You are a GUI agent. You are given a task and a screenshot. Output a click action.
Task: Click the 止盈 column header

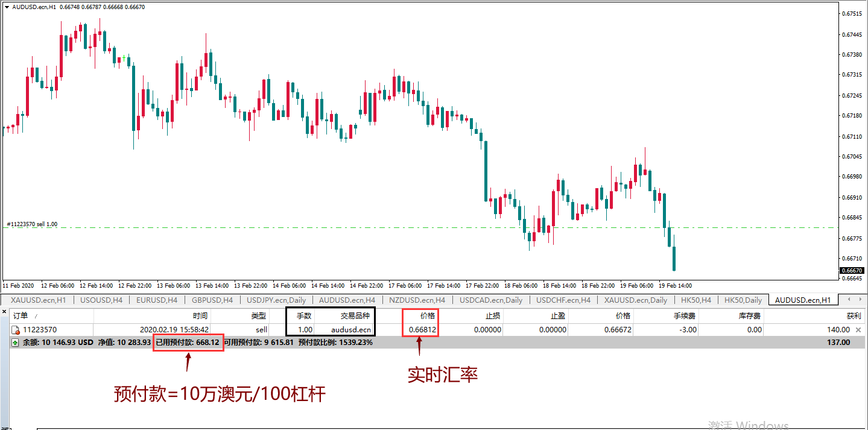point(557,316)
